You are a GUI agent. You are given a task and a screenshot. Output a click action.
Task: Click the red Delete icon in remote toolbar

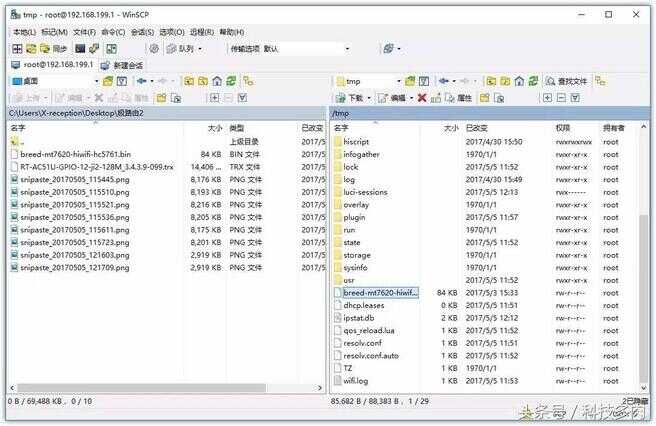click(422, 98)
